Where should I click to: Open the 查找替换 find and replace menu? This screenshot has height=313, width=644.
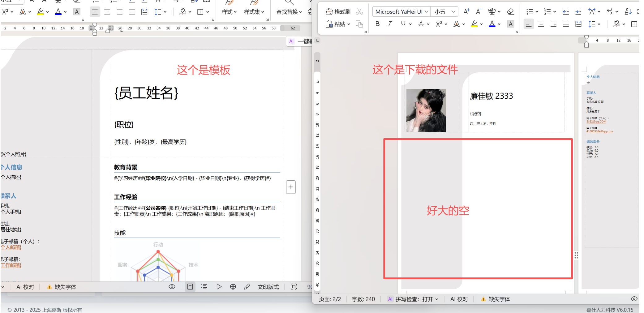289,12
